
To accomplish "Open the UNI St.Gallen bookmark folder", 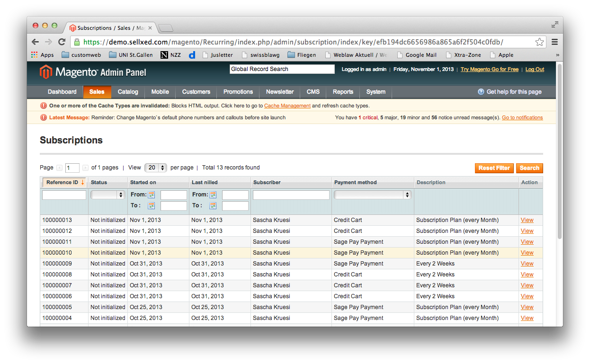I will point(131,55).
